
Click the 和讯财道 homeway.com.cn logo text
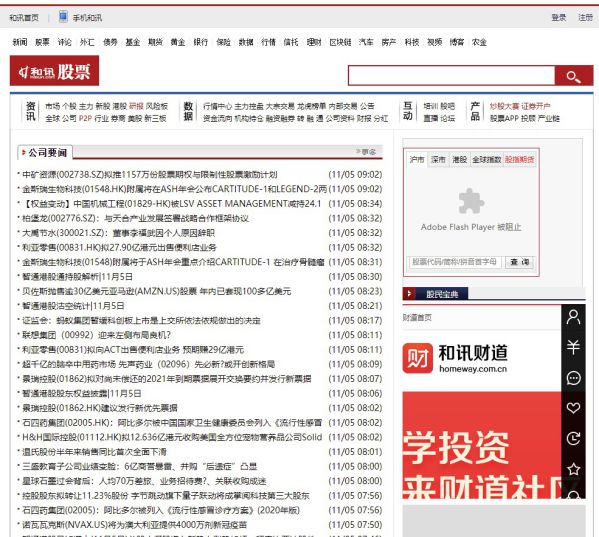tap(473, 358)
